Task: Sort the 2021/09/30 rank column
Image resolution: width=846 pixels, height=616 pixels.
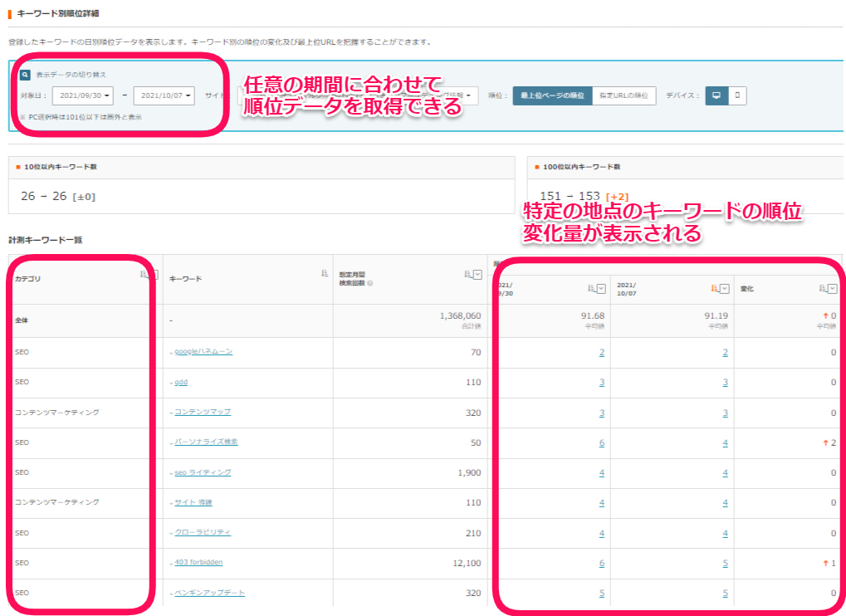Action: tap(591, 288)
